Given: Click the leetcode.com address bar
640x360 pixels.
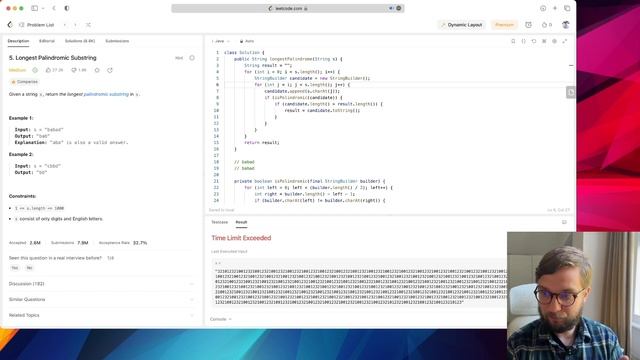Looking at the screenshot, I should 288,8.
